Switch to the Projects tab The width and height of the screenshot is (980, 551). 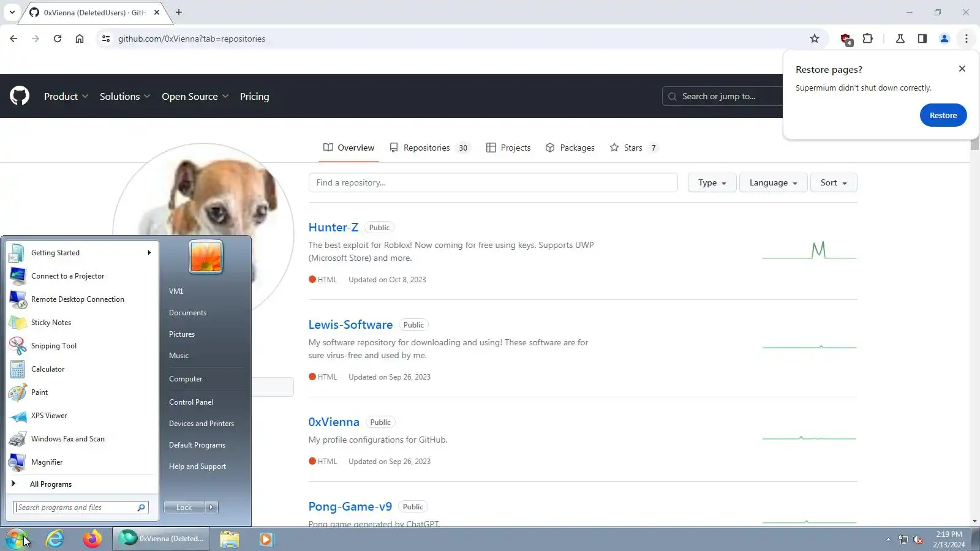508,148
